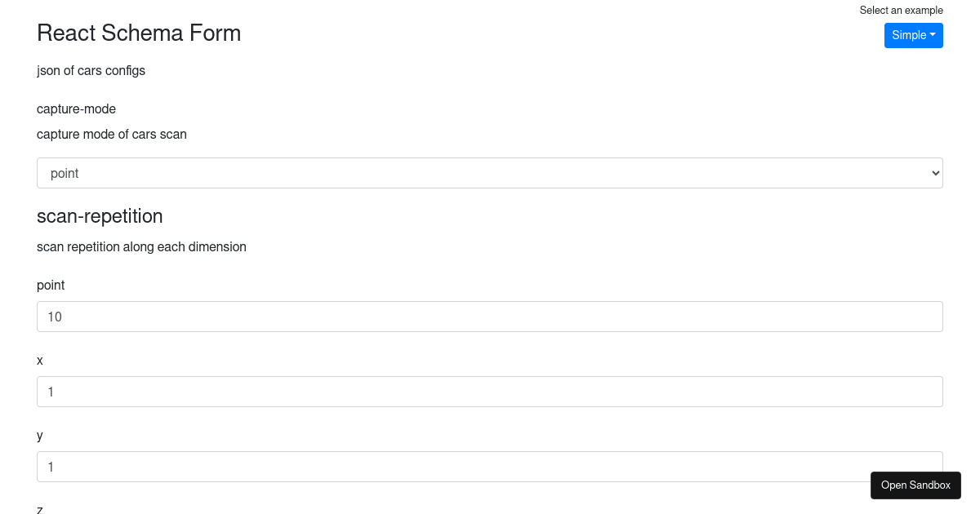This screenshot has height=514, width=980.
Task: Focus the x repetition input field
Action: click(x=490, y=392)
